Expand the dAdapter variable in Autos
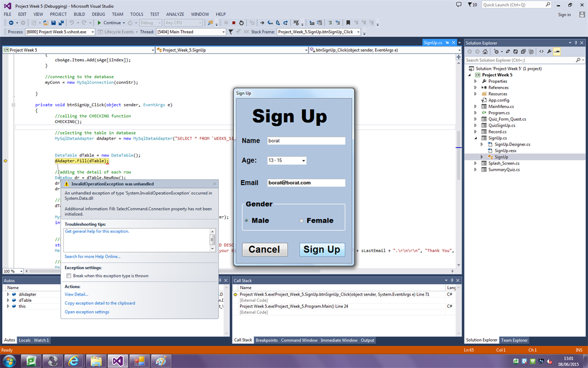 click(8, 294)
